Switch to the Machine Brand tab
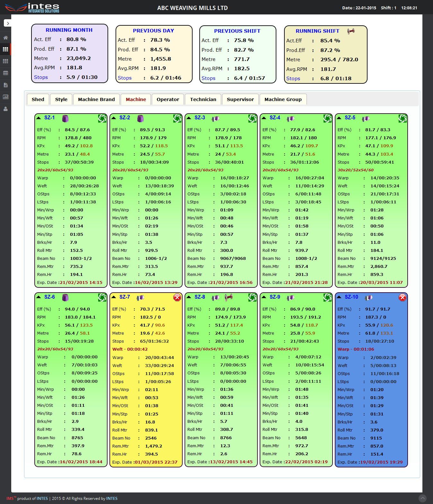 pos(96,99)
